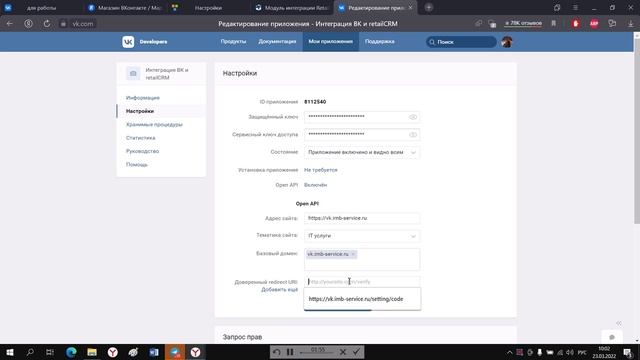Viewport: 640px width, 360px height.
Task: Remove vk.imb-service.ru domain tag
Action: [x=353, y=254]
